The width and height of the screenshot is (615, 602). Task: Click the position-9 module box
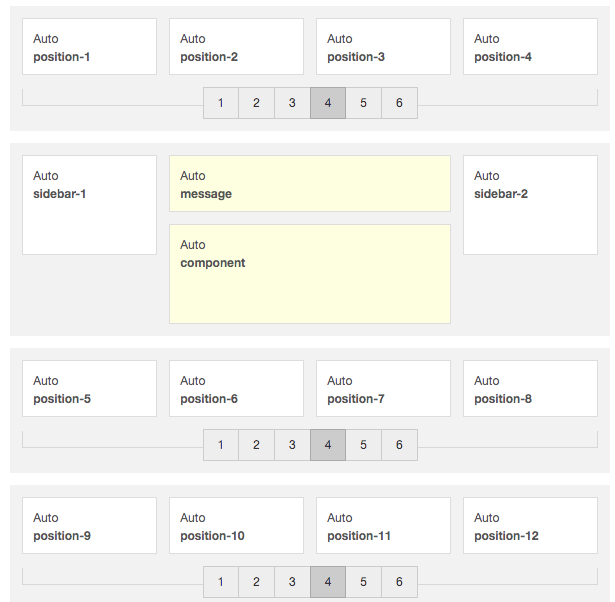(x=89, y=526)
